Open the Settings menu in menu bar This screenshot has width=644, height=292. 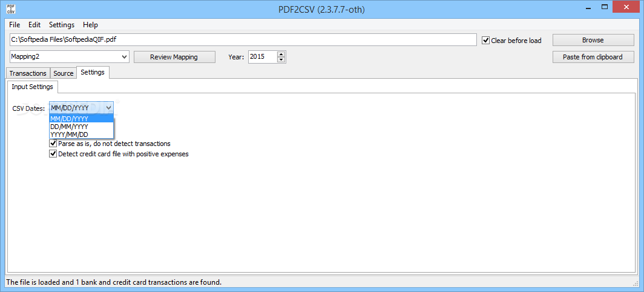click(62, 25)
